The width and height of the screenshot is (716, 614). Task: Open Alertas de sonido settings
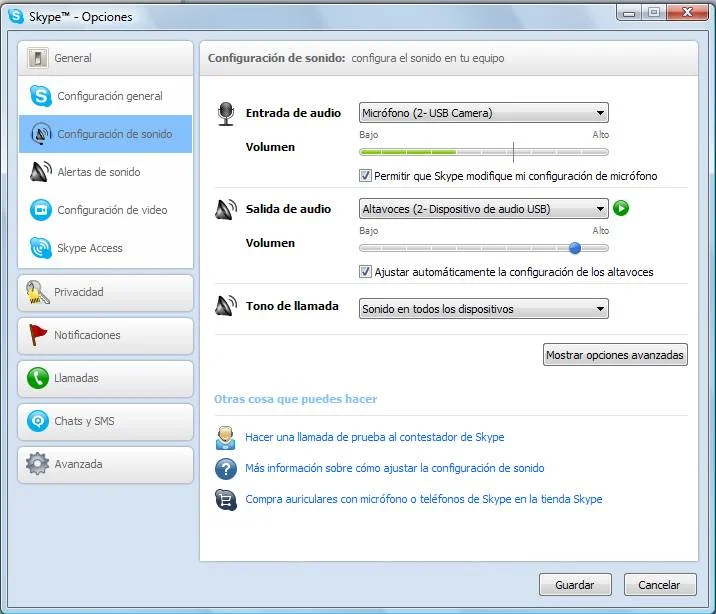[x=105, y=172]
